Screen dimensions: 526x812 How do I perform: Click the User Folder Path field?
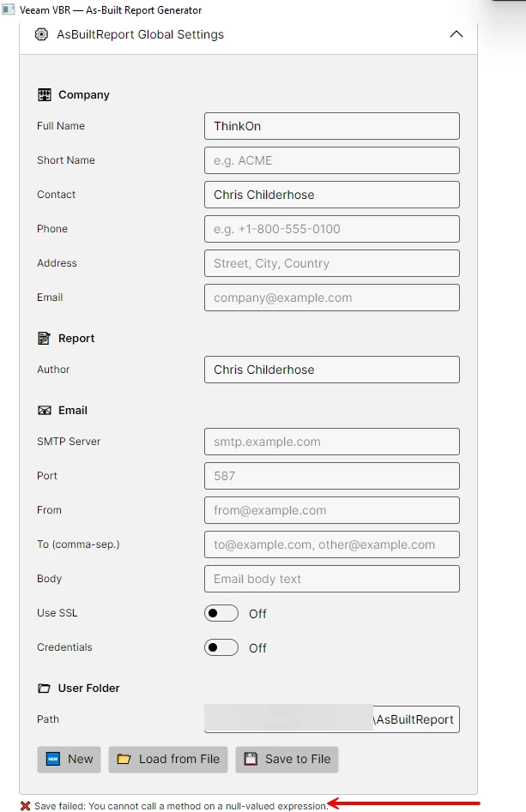[x=331, y=719]
